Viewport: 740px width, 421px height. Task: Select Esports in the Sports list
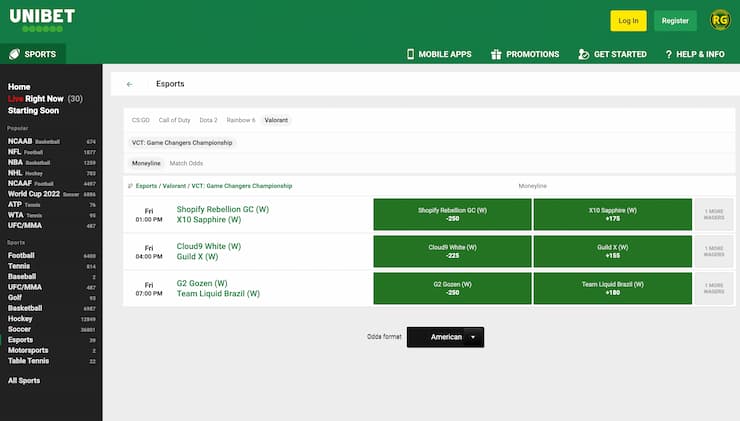[51, 340]
